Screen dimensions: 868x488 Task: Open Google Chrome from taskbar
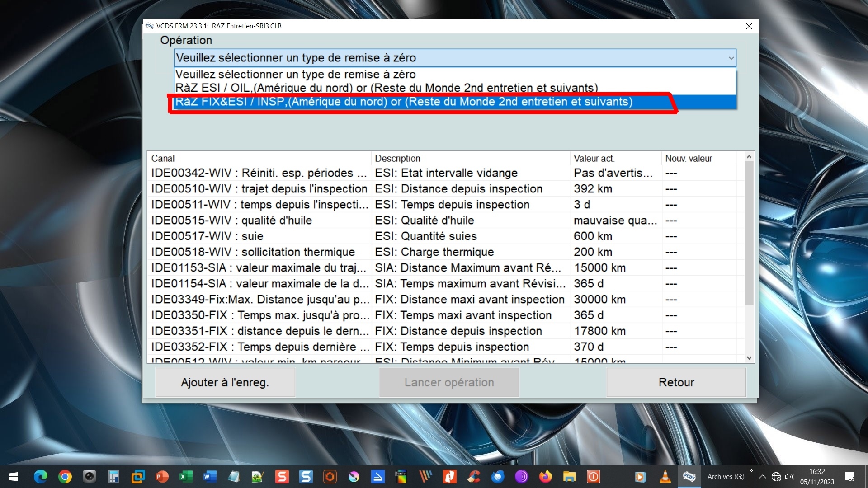[65, 477]
